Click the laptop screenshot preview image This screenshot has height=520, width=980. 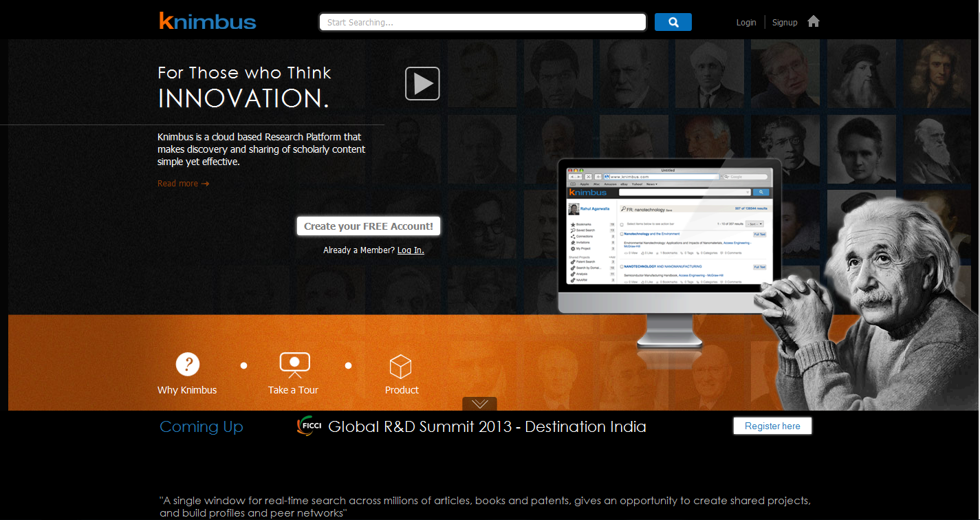667,234
